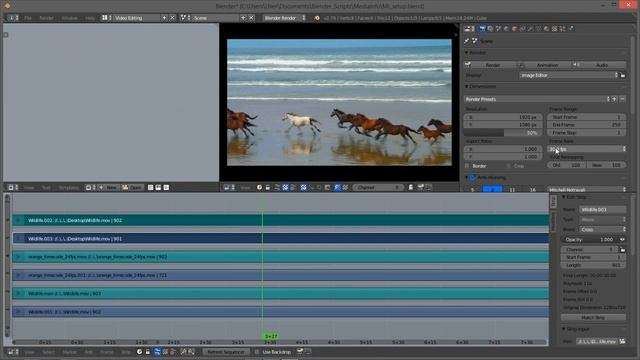Open the World properties tab icon
The height and width of the screenshot is (360, 640).
click(x=507, y=29)
